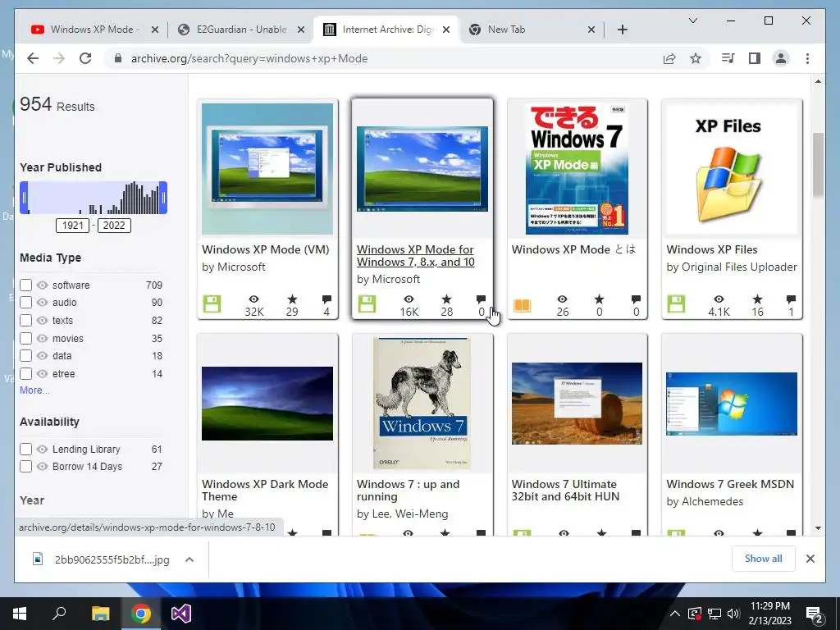Open the Chrome profile avatar
The width and height of the screenshot is (840, 630).
tap(781, 58)
